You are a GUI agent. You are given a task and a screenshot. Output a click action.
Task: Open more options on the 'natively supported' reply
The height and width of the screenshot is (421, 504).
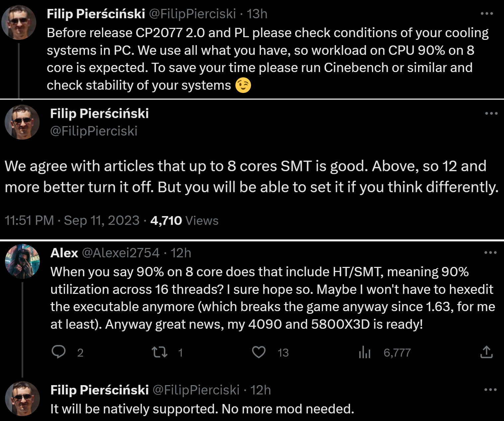coord(490,390)
